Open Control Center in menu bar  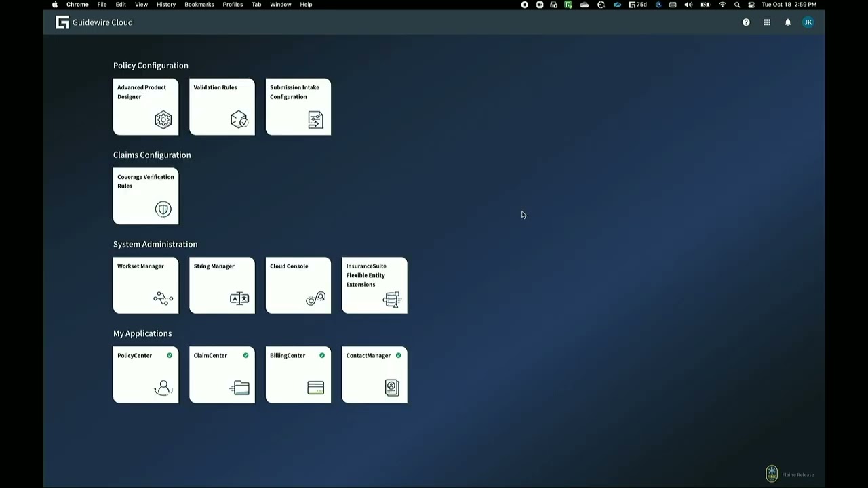pyautogui.click(x=751, y=5)
